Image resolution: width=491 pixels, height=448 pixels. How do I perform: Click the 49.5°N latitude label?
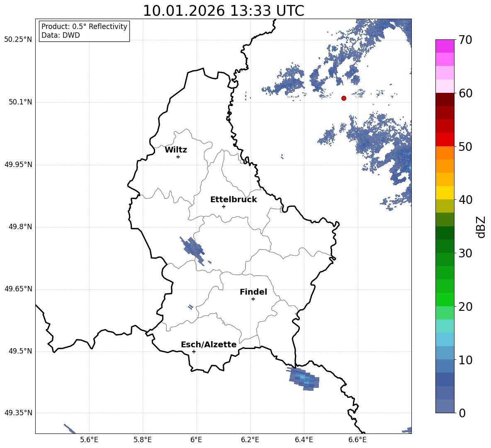pos(20,351)
